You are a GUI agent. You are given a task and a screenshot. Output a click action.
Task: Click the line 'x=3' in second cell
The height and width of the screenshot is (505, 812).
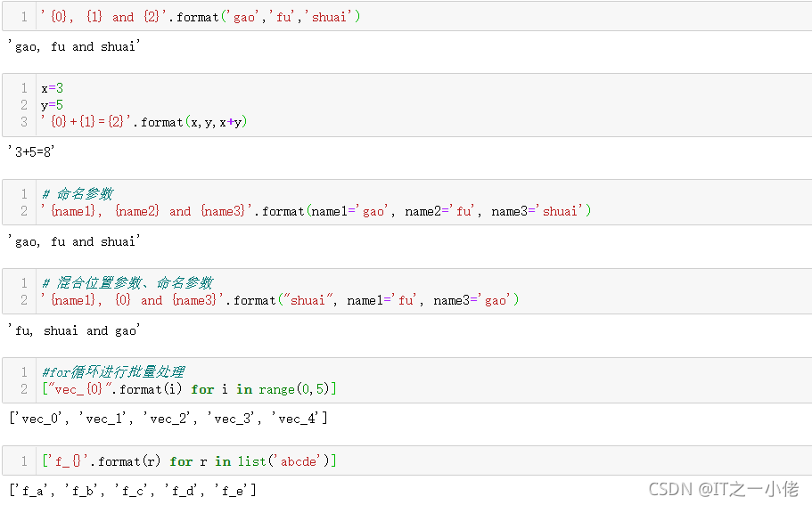(x=53, y=88)
